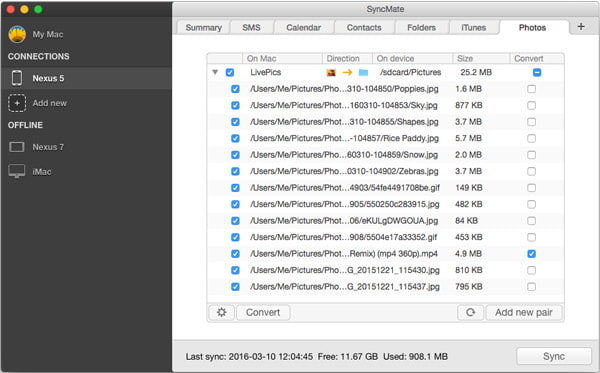The width and height of the screenshot is (600, 373).
Task: Enable the Convert checkbox for Poppies.jpg
Action: (532, 89)
